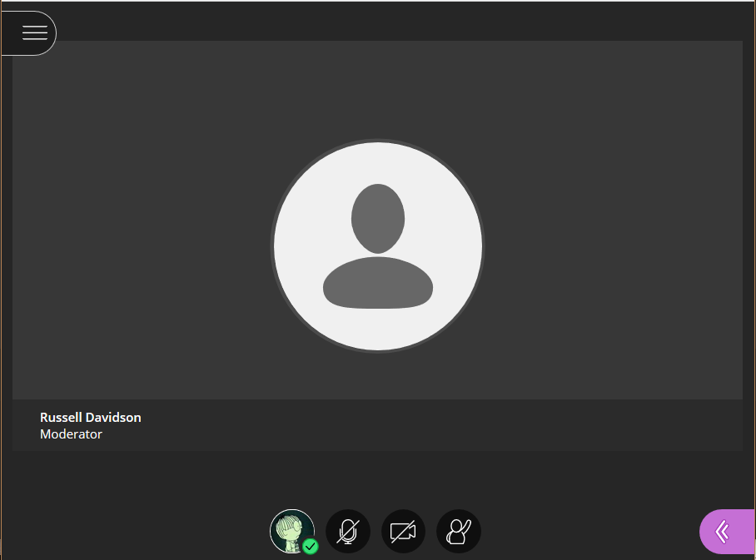Select the crossed-out camera icon
This screenshot has height=560, width=756.
[x=403, y=531]
